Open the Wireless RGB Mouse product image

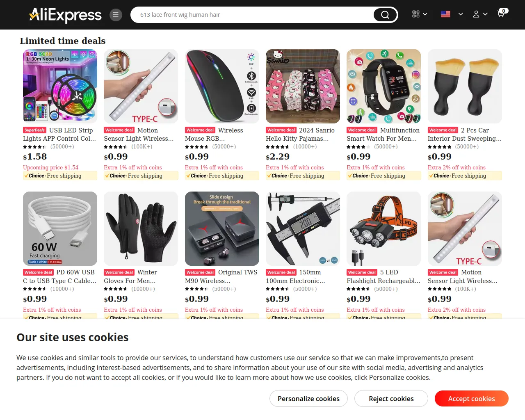pos(222,86)
